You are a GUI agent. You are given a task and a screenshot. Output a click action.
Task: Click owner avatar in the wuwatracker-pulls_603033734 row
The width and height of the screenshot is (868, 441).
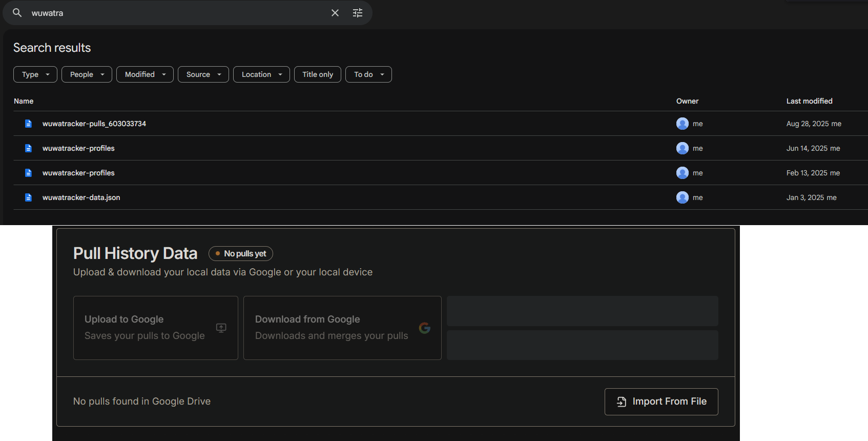683,124
